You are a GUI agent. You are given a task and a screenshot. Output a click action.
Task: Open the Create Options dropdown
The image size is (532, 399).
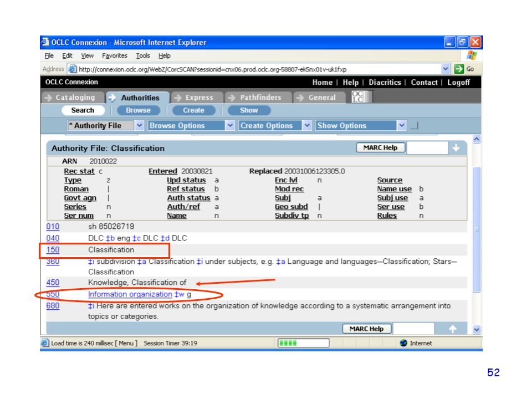coord(307,126)
